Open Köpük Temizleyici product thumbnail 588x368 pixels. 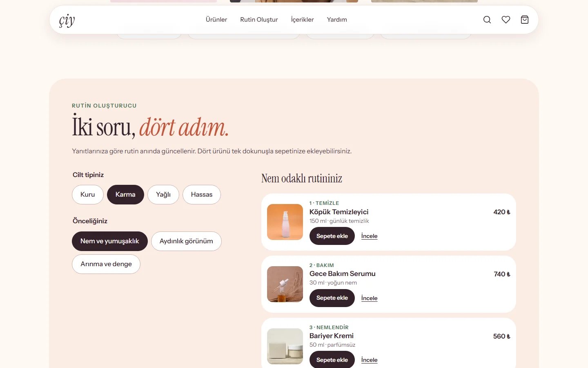click(x=285, y=222)
